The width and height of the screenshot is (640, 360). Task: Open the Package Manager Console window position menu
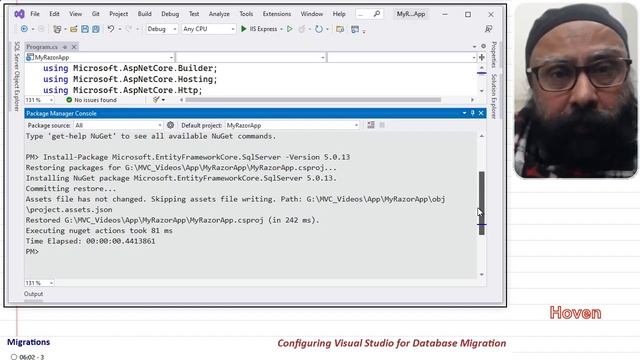[464, 113]
